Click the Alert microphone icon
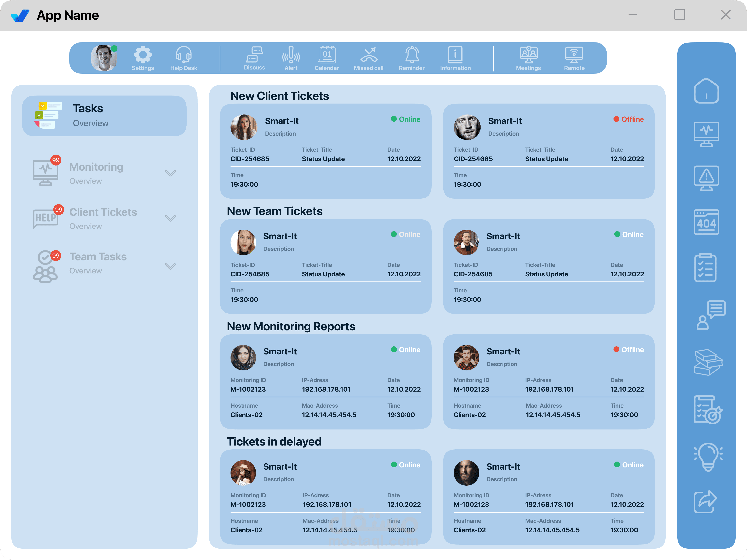 (x=291, y=55)
